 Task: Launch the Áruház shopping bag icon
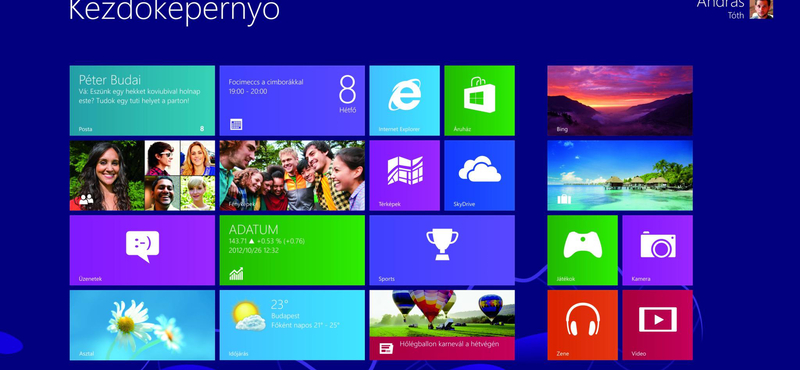tap(479, 94)
